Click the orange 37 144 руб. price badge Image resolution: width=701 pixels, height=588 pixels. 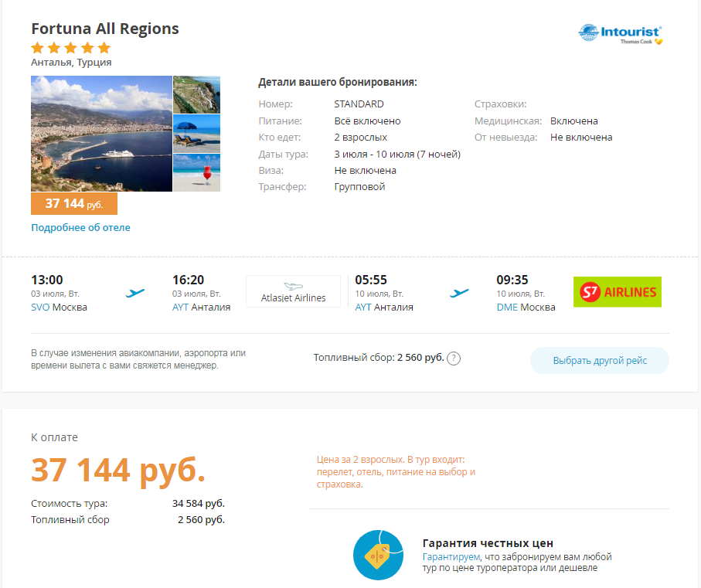click(x=74, y=204)
